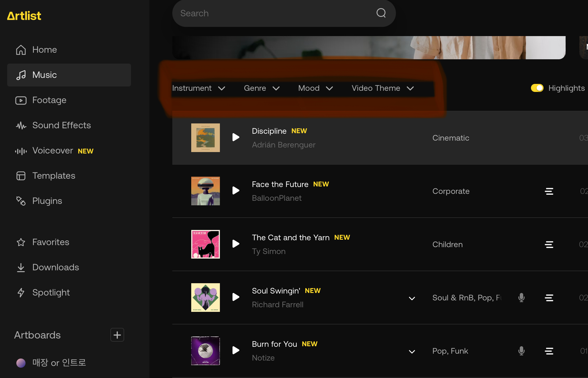Play The Cat and the Yarn

pos(236,244)
